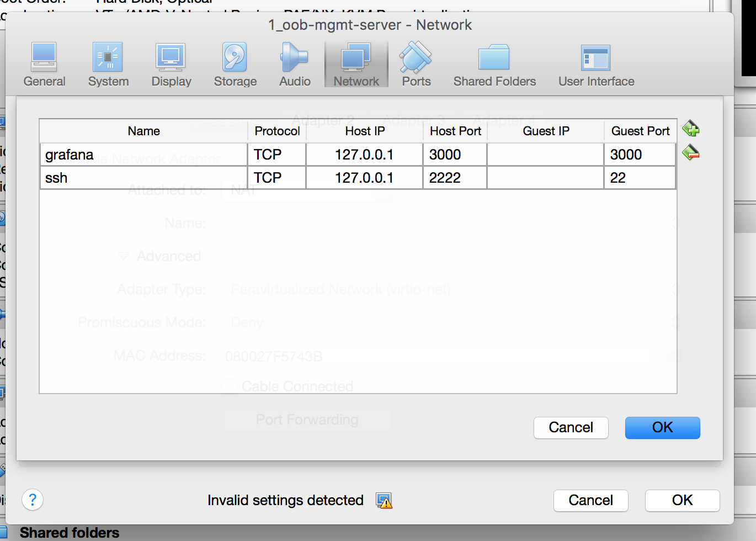Click Host Port 3000 cell

click(x=455, y=155)
